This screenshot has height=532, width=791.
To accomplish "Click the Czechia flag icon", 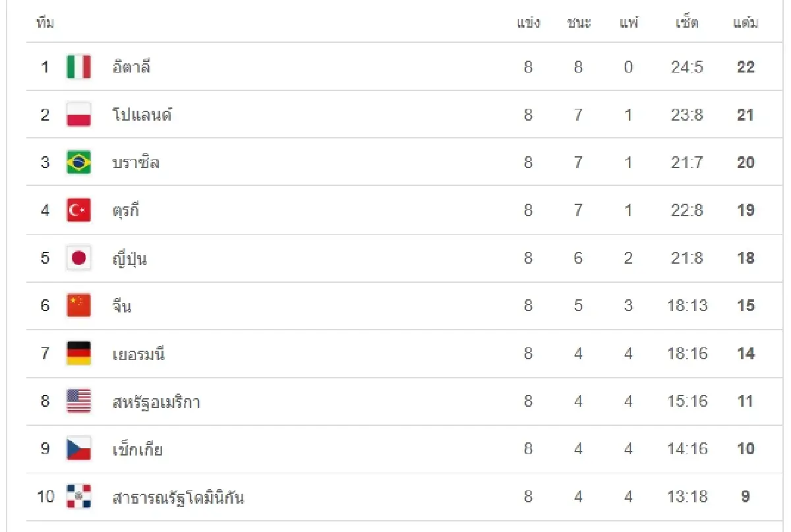I will 78,449.
